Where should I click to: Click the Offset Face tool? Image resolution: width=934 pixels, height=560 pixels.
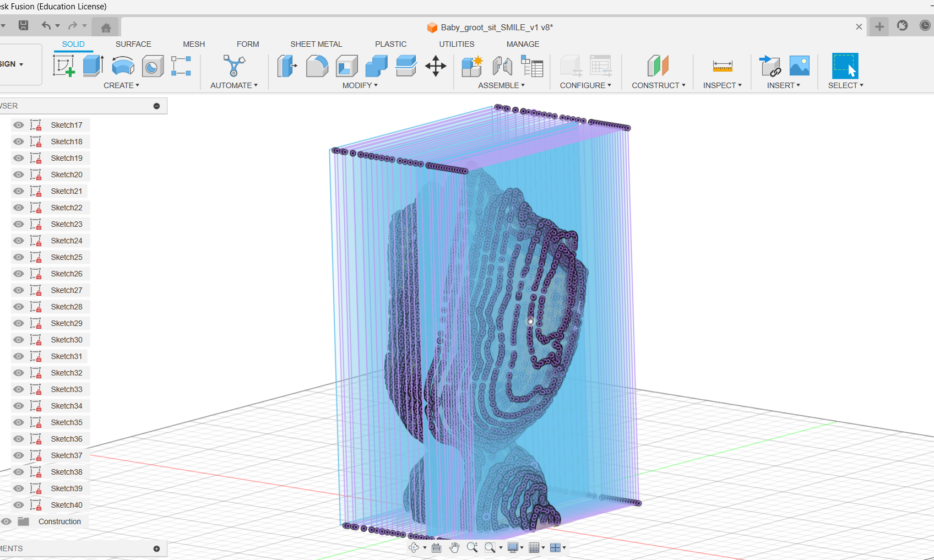pos(406,66)
